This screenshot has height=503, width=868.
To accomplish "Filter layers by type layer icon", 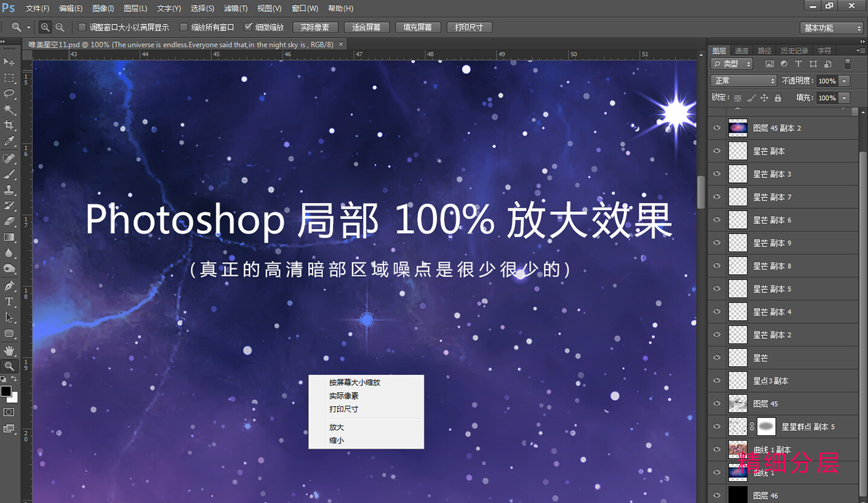I will click(798, 64).
